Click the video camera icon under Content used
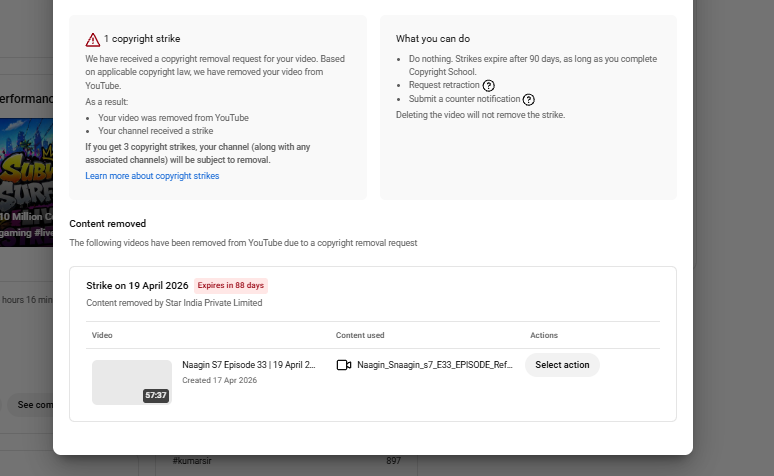774x476 pixels. (344, 365)
